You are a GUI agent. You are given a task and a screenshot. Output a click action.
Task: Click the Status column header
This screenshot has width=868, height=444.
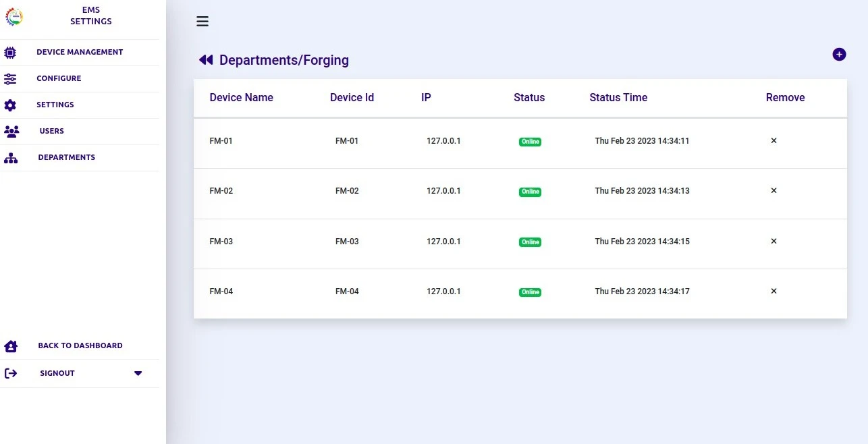(529, 97)
